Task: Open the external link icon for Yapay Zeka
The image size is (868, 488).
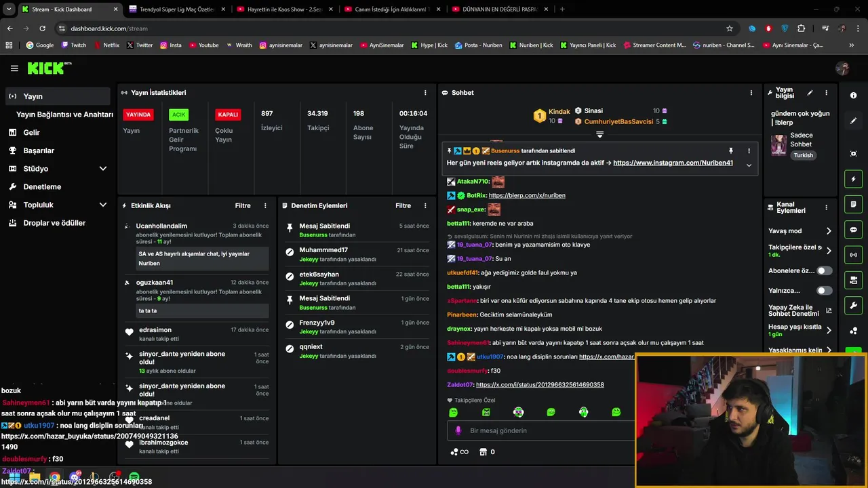Action: click(829, 310)
